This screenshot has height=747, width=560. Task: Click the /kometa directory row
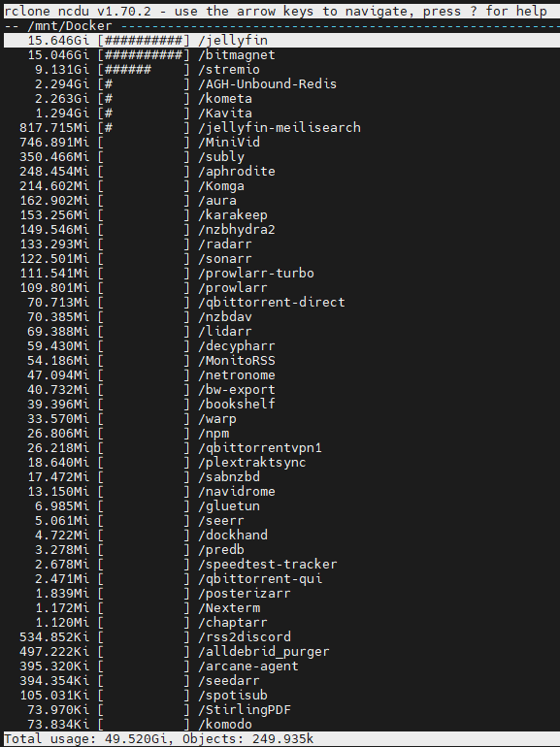281,99
